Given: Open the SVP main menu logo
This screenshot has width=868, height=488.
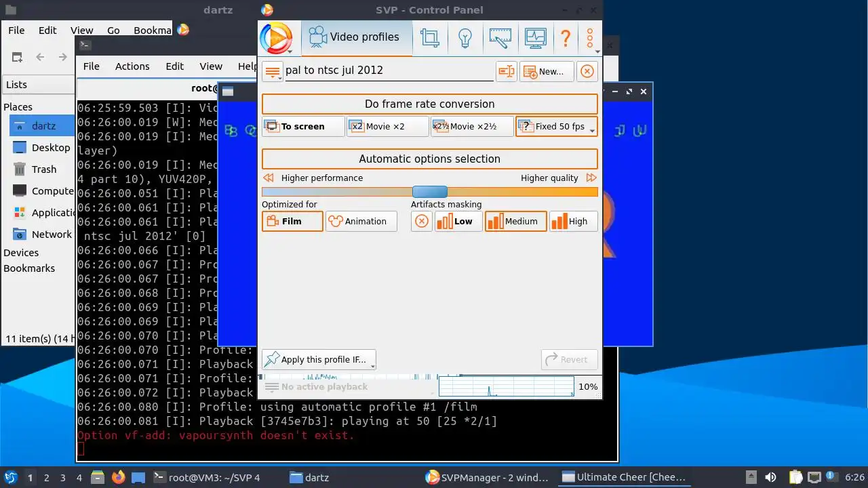Looking at the screenshot, I should point(276,38).
